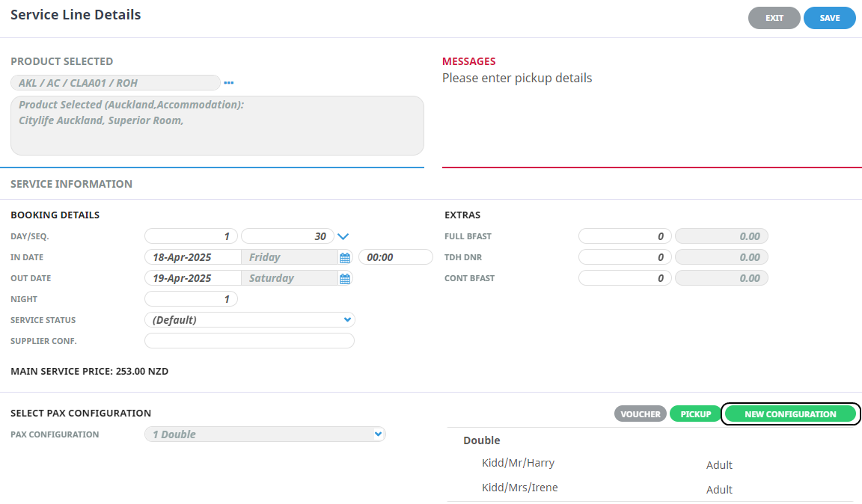Click the In Date time field
The width and height of the screenshot is (862, 504).
(x=396, y=257)
